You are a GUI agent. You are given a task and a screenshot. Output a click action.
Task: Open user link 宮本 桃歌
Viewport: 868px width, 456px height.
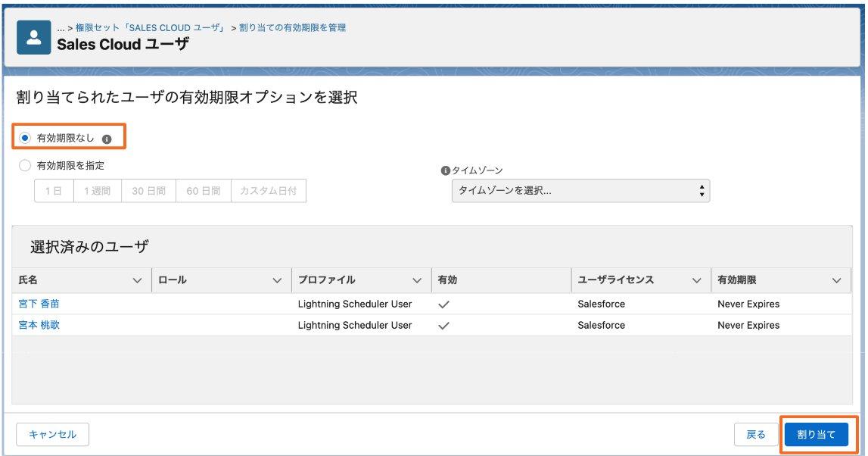tap(39, 325)
